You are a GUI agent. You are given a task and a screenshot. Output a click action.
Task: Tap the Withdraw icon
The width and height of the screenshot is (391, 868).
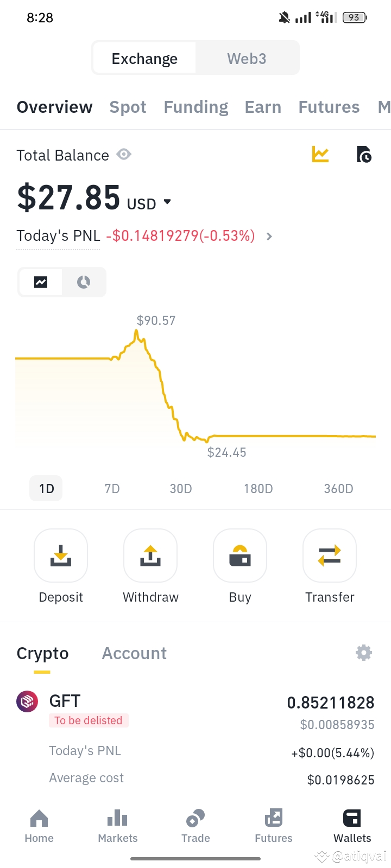point(150,556)
